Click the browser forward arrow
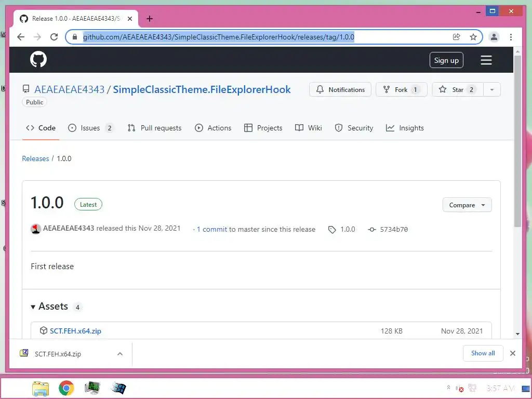The height and width of the screenshot is (399, 532). coord(37,37)
